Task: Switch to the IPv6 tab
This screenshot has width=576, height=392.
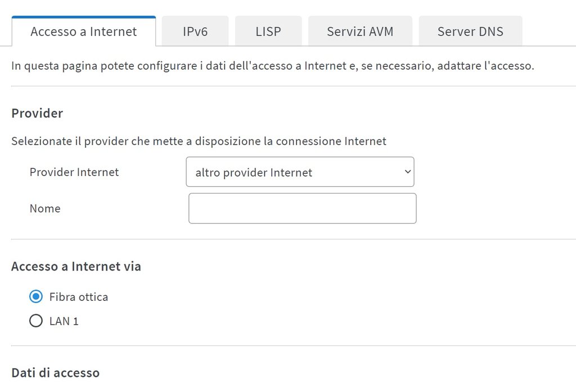Action: coord(195,31)
